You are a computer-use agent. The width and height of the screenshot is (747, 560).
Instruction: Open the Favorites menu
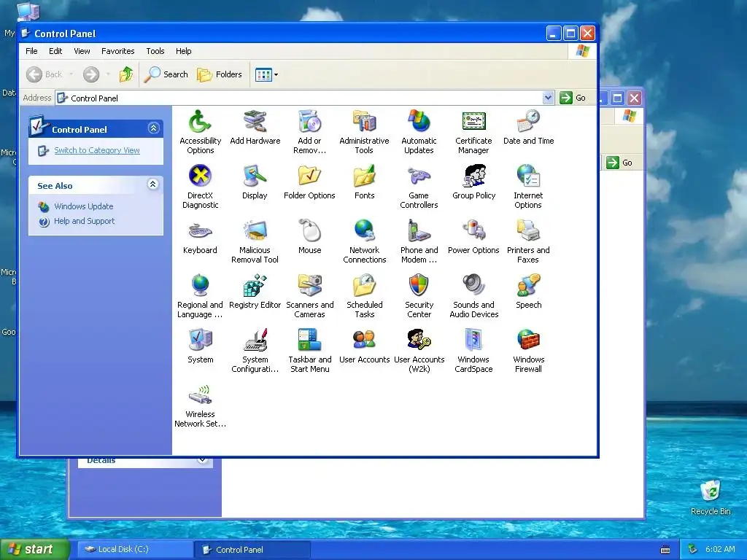117,51
